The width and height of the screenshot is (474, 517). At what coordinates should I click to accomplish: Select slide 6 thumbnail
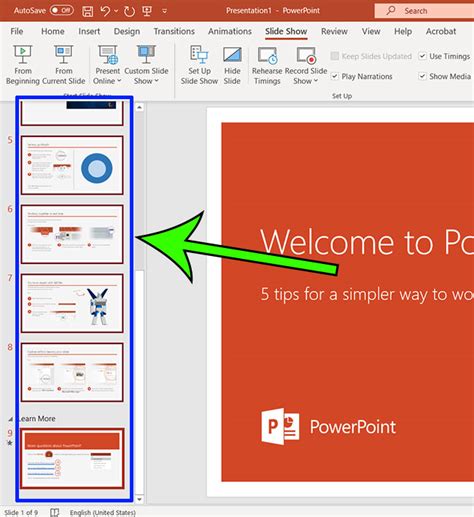coord(72,234)
